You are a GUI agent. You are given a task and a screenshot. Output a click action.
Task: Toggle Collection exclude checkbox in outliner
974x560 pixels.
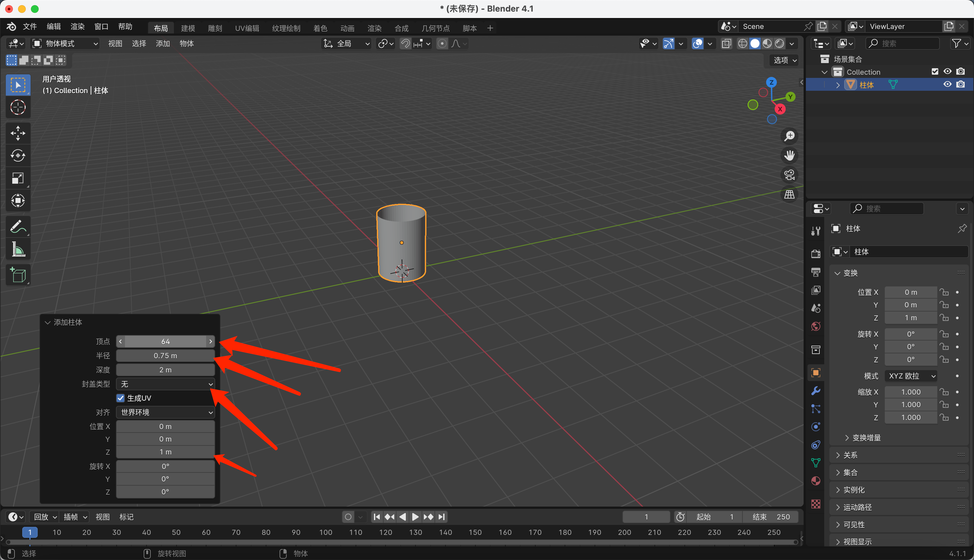tap(935, 71)
